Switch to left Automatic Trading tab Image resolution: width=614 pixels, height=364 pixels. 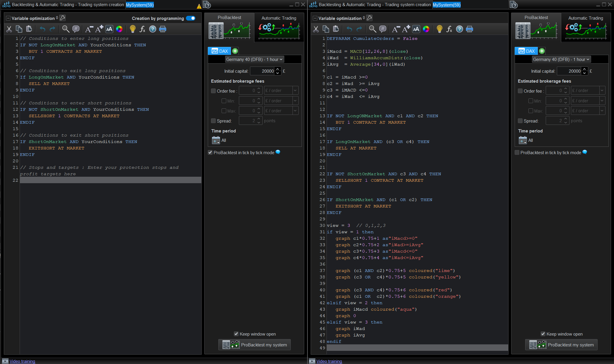[279, 28]
